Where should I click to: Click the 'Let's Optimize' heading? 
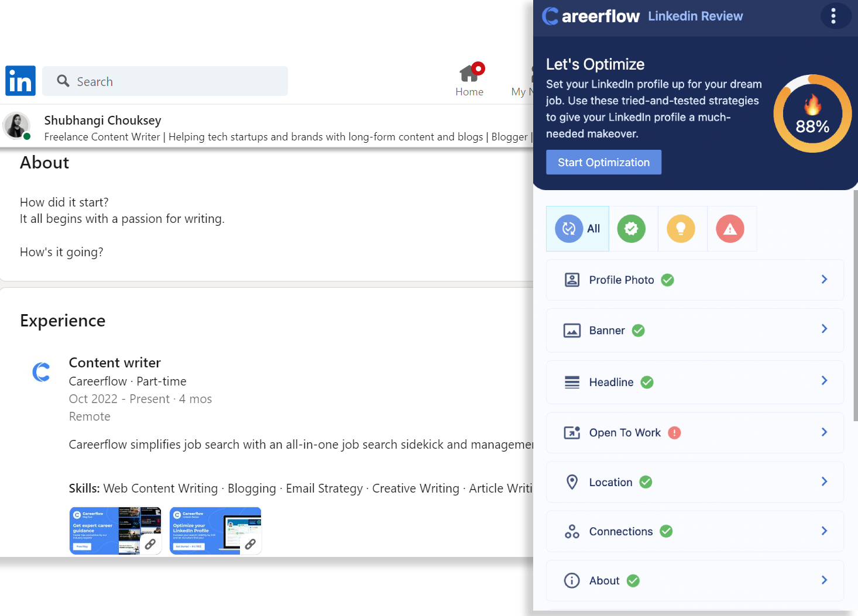coord(595,64)
